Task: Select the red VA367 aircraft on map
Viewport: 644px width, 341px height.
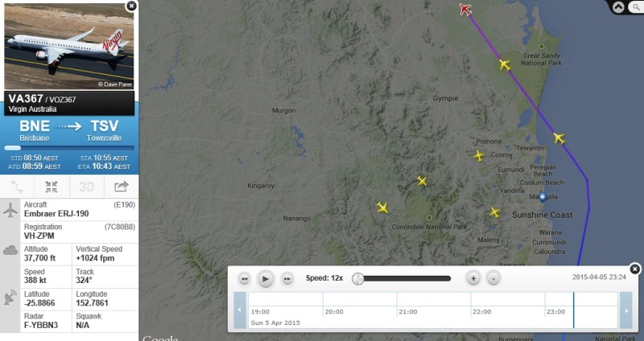Action: [465, 9]
